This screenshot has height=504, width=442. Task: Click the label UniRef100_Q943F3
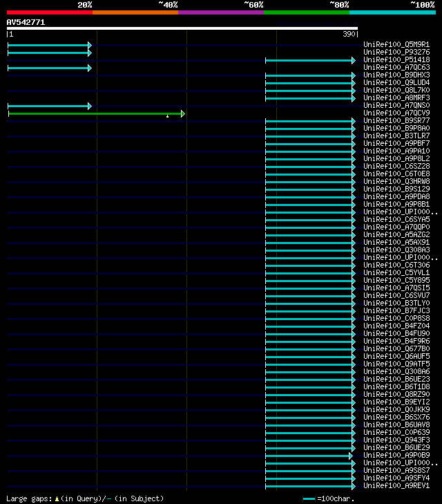[396, 440]
